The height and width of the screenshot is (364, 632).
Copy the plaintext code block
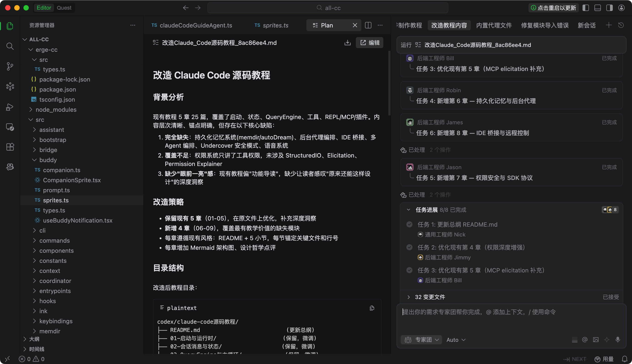point(372,308)
